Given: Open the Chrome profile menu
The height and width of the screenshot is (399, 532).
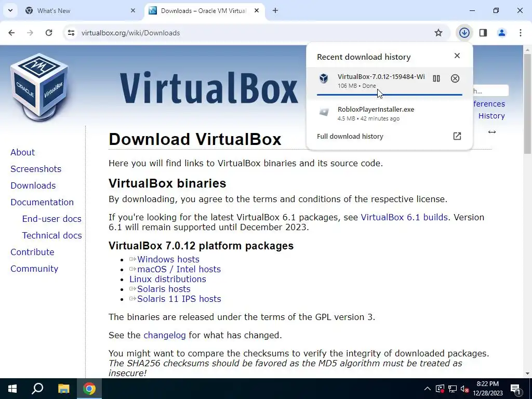Looking at the screenshot, I should [502, 33].
